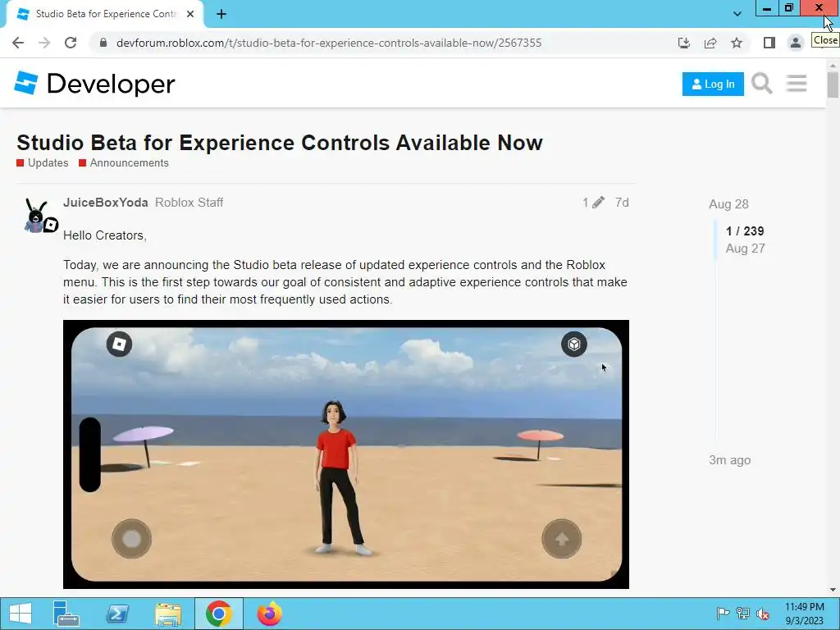Open the forum search magnifier

pyautogui.click(x=761, y=84)
